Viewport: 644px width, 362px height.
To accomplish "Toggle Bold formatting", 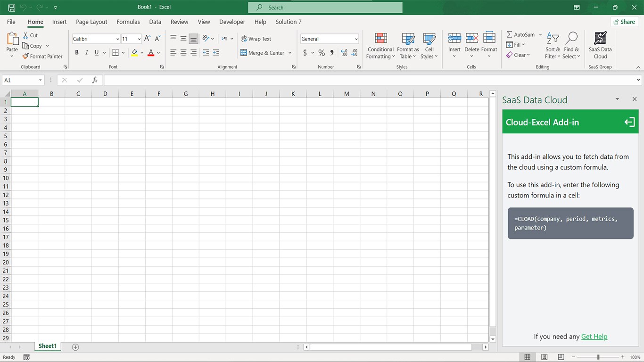I will tap(77, 53).
